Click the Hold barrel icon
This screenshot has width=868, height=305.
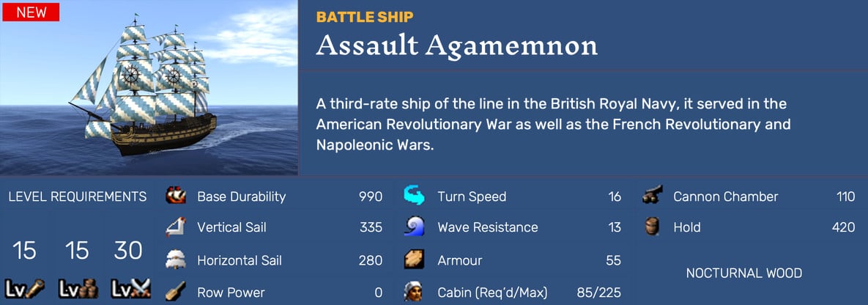(652, 227)
